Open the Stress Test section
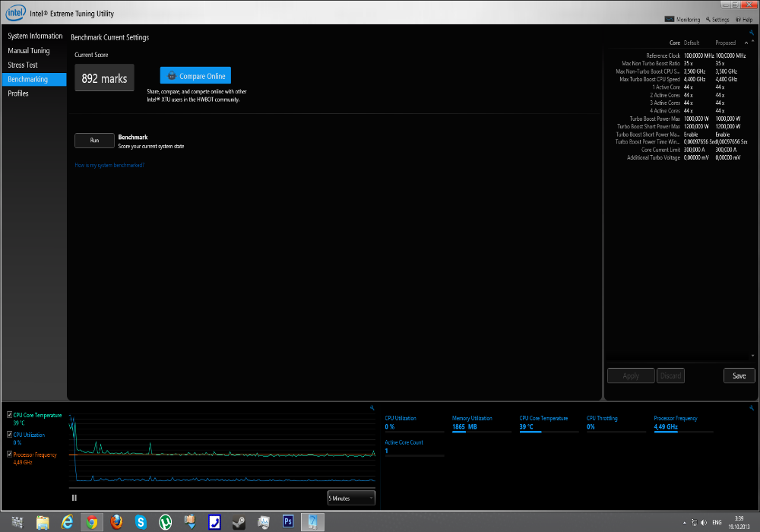 pos(22,65)
